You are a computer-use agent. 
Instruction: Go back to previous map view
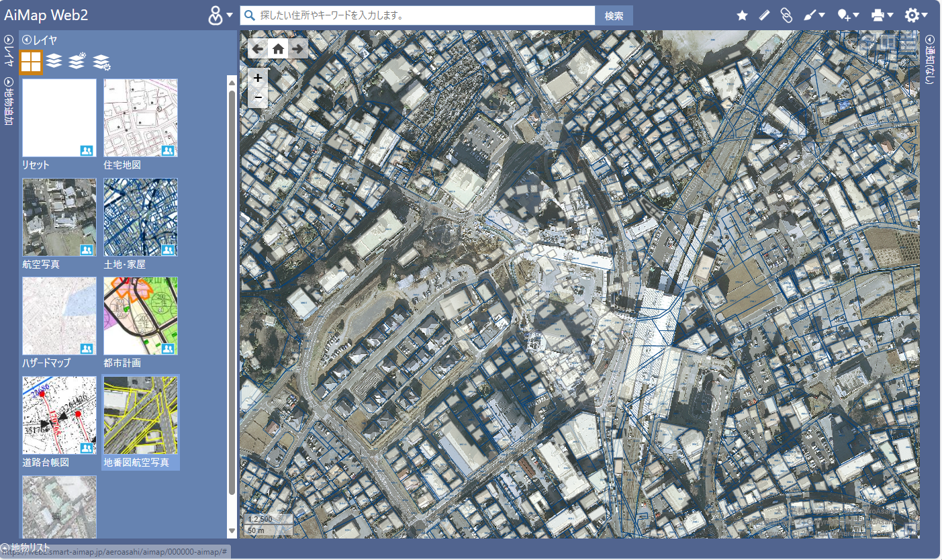coord(258,48)
